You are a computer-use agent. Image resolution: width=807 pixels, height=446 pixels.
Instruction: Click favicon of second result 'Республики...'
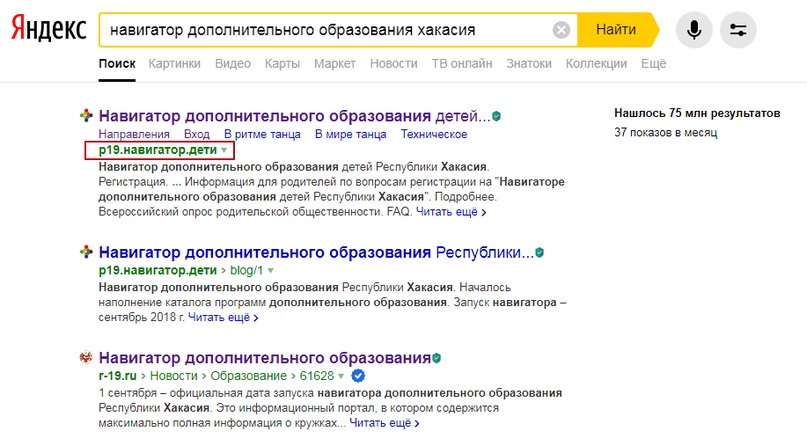[x=86, y=252]
